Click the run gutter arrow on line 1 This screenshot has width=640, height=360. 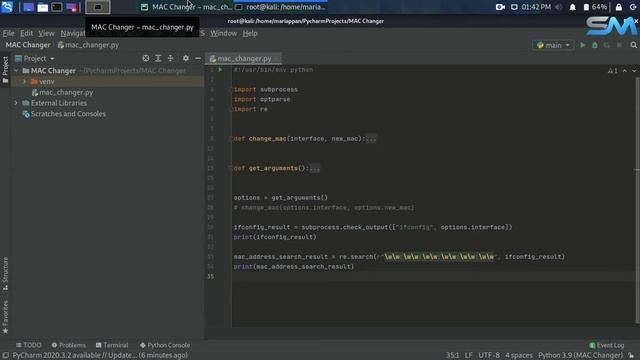(220, 70)
